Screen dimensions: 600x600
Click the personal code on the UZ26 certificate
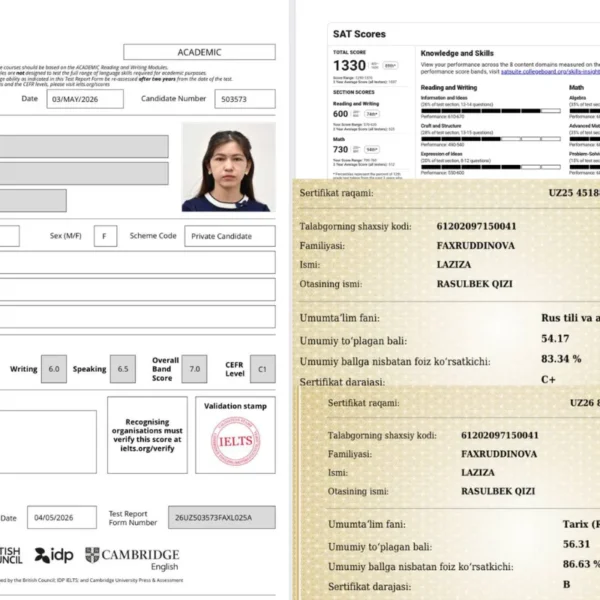coord(500,435)
